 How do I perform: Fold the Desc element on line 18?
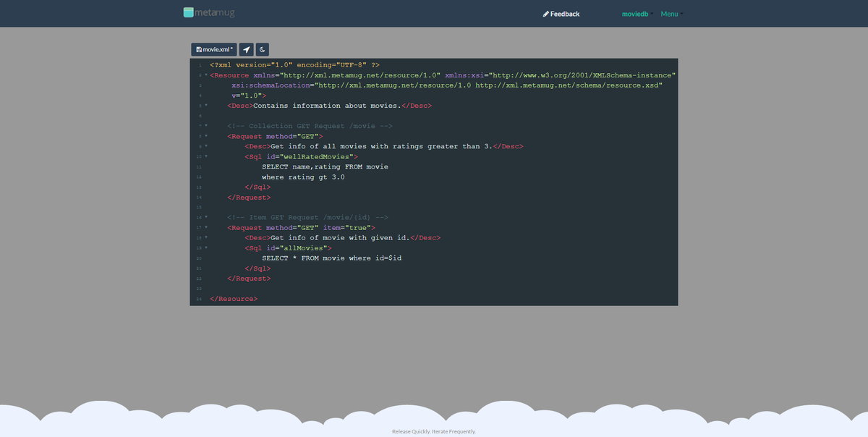pyautogui.click(x=205, y=237)
